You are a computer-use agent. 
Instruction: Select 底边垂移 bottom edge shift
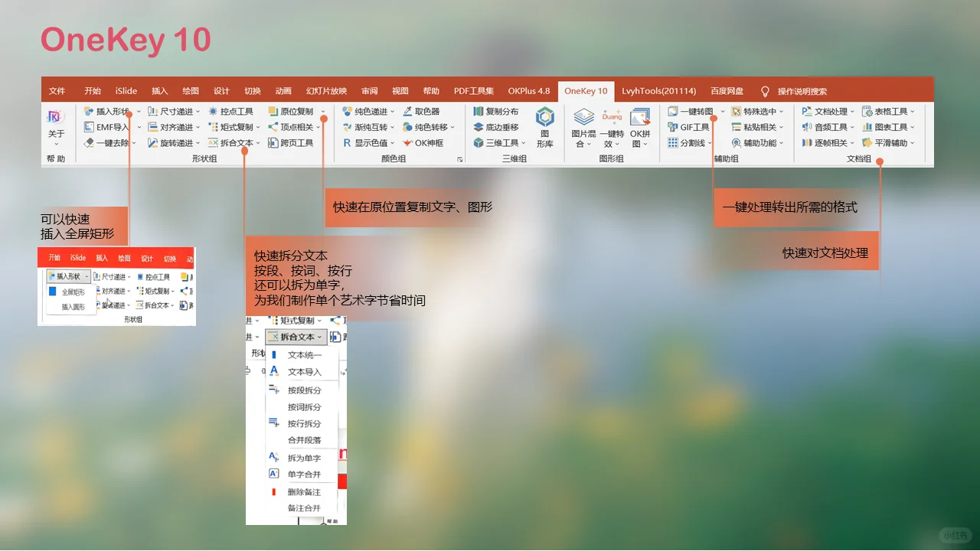498,126
